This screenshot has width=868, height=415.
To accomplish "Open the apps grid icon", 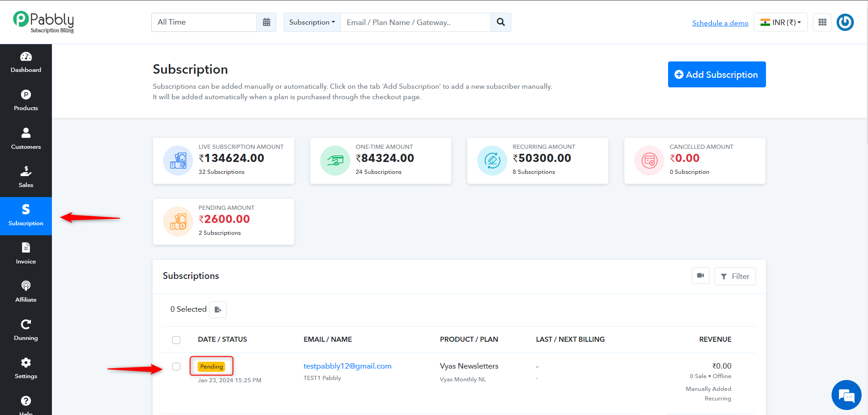I will [822, 22].
